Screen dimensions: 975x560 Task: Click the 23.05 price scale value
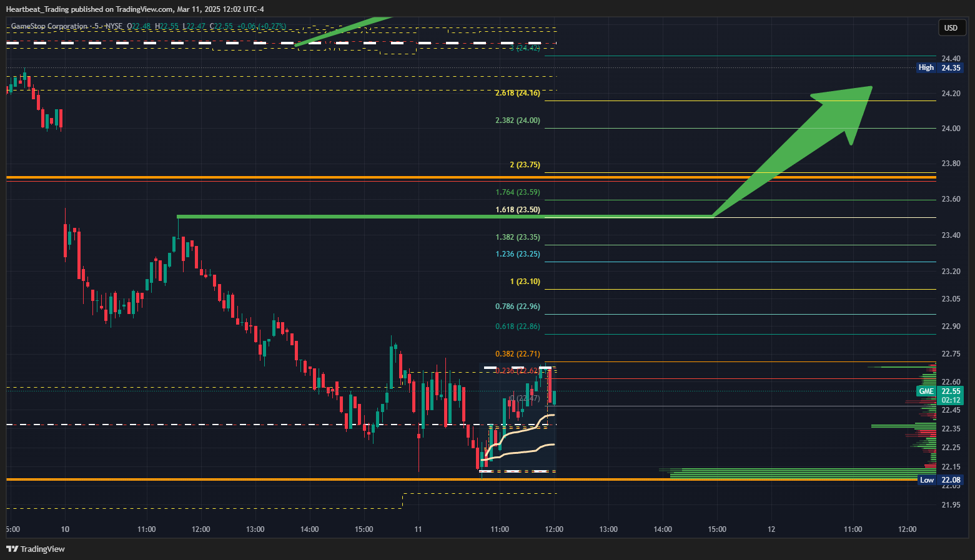tap(951, 299)
